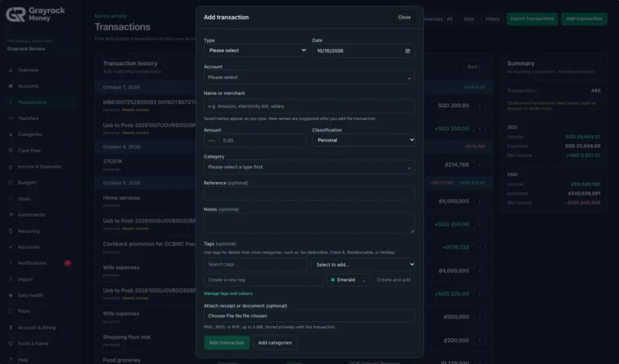Click the Add transaction button in page header

click(584, 19)
